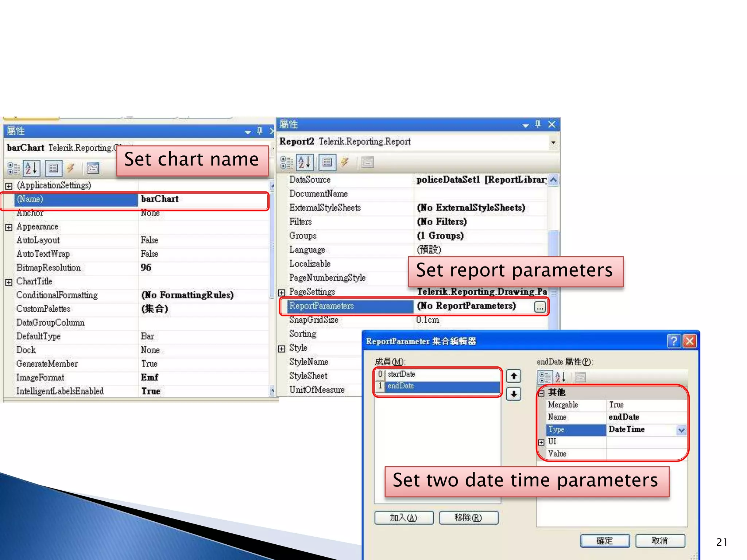
Task: Click Alphabetical sort icon in Report2 properties
Action: [x=304, y=162]
